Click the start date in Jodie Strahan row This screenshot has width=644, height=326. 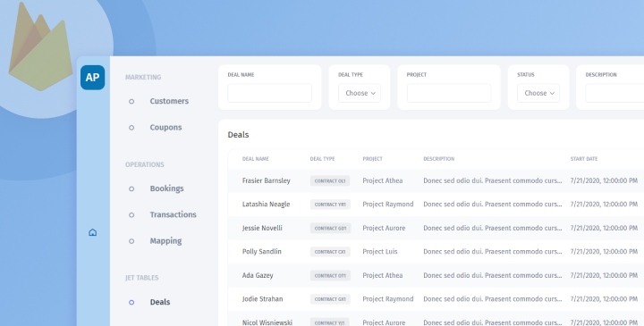604,299
